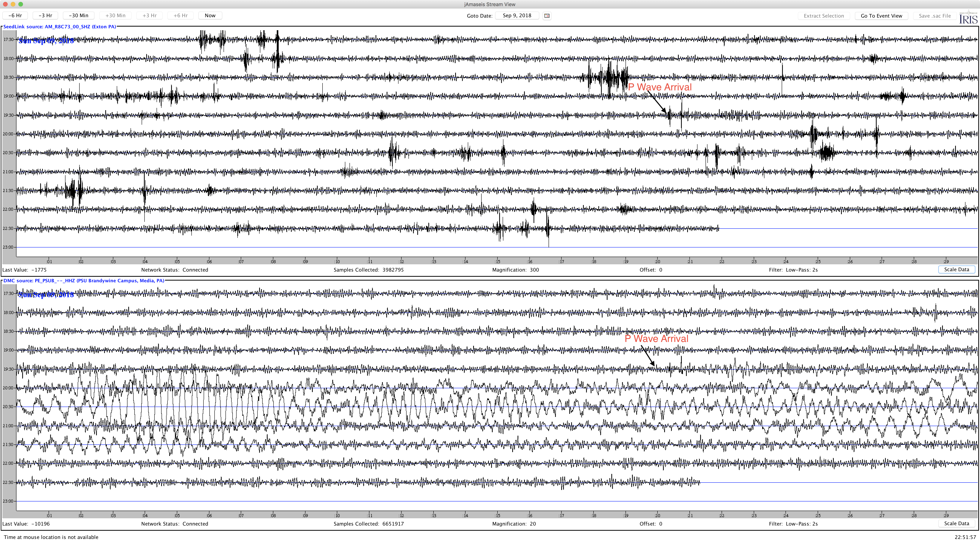Click Extract Selection button
Image resolution: width=980 pixels, height=542 pixels.
(824, 15)
